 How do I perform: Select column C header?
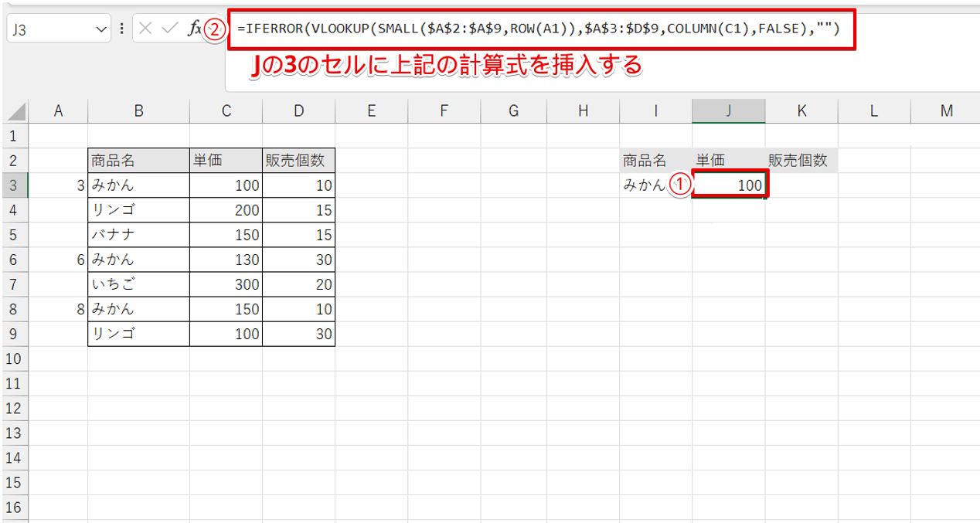click(x=226, y=111)
